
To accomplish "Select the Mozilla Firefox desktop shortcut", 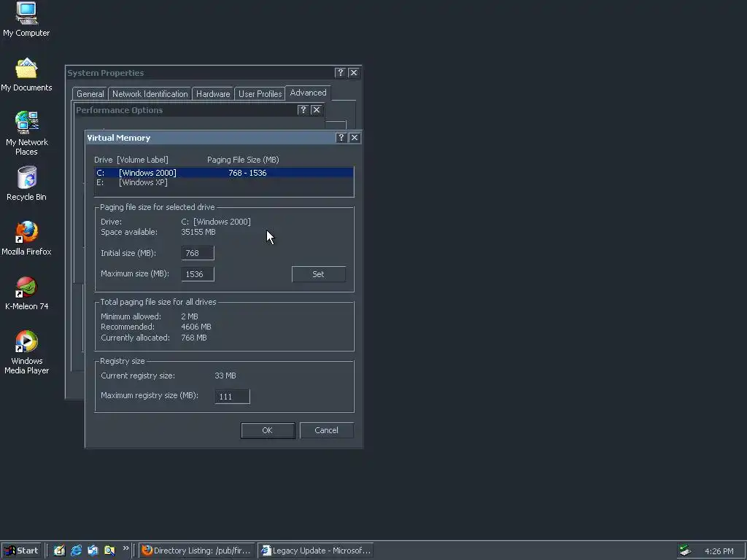I will tap(26, 238).
